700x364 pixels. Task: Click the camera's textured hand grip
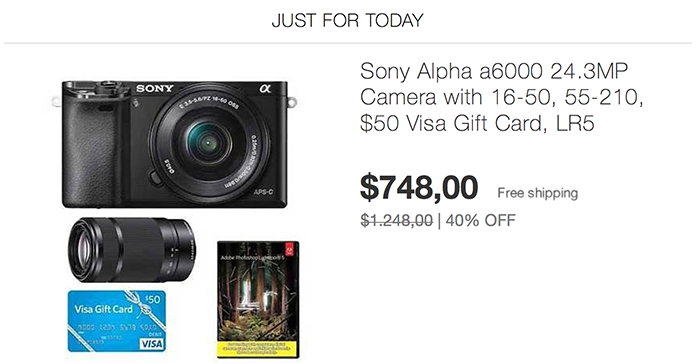93,152
